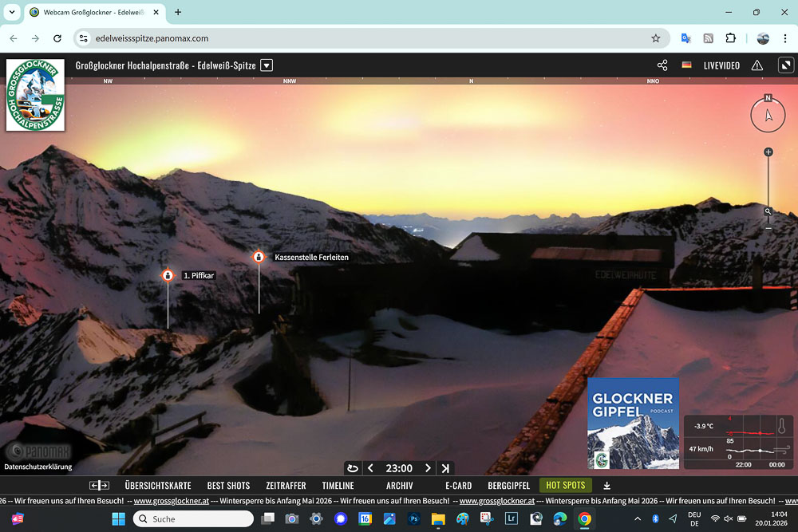Open the Chrome tab search dropdown

[11, 12]
